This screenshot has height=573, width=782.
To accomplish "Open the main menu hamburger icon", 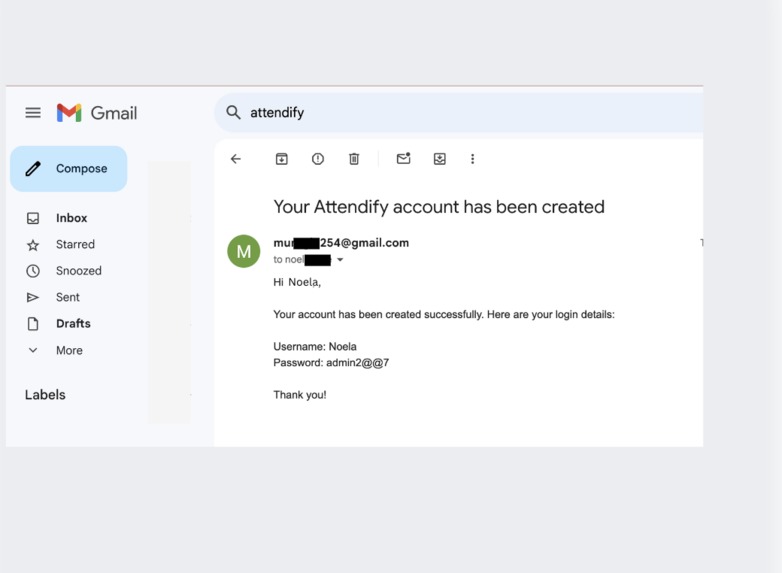I will click(33, 113).
